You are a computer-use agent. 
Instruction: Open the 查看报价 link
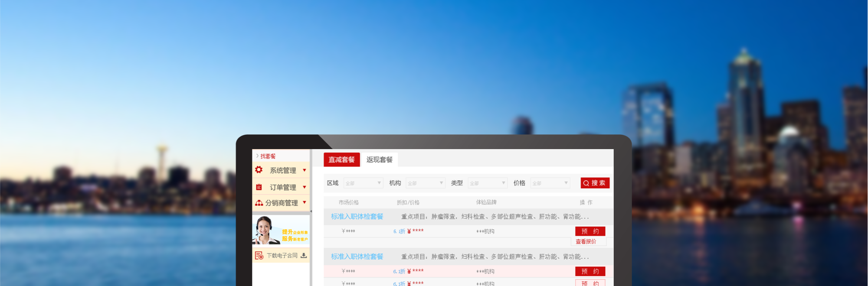[586, 242]
